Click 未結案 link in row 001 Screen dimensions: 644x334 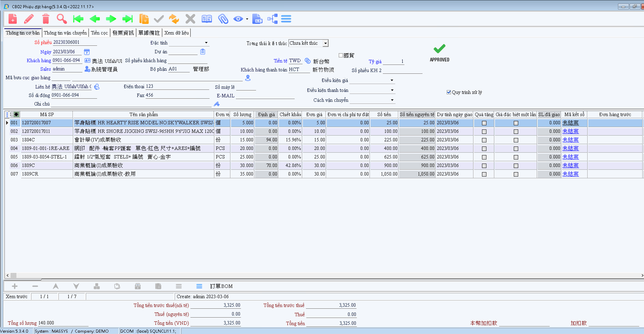point(571,123)
